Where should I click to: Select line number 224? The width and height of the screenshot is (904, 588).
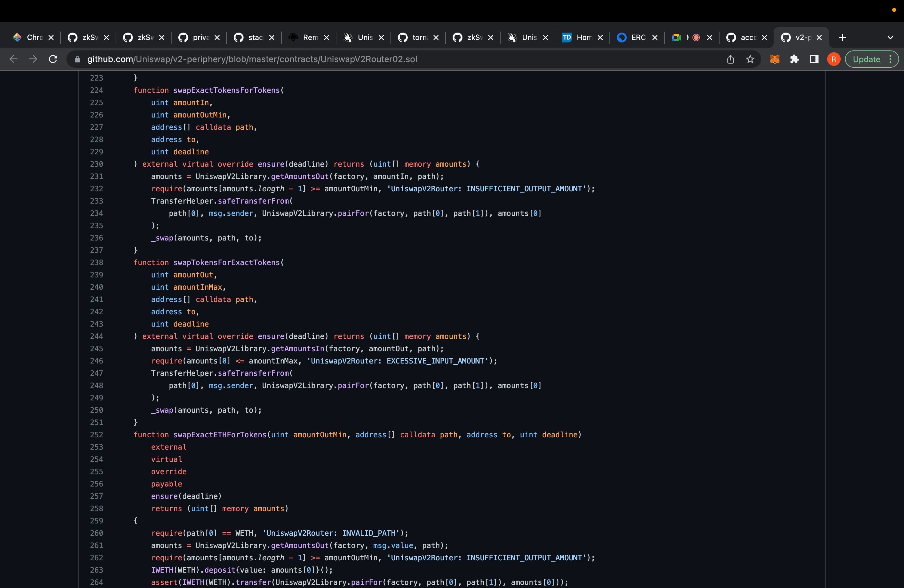pyautogui.click(x=97, y=90)
